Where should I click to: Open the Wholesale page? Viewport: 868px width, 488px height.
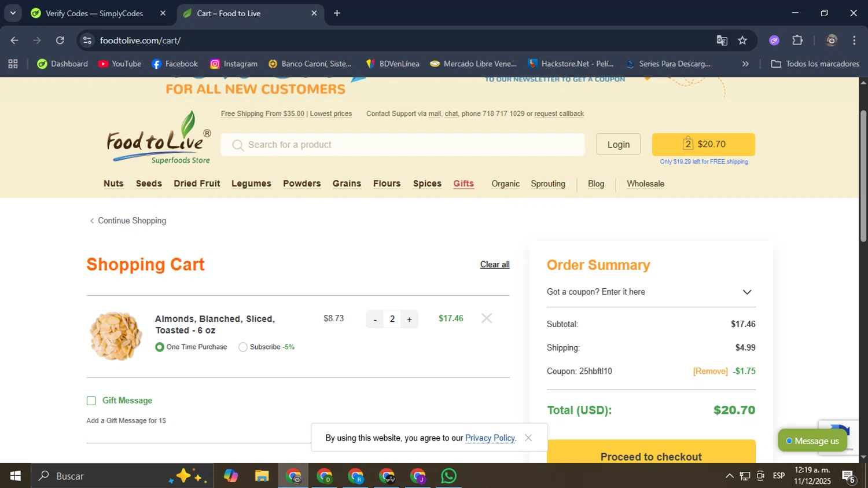coord(645,184)
